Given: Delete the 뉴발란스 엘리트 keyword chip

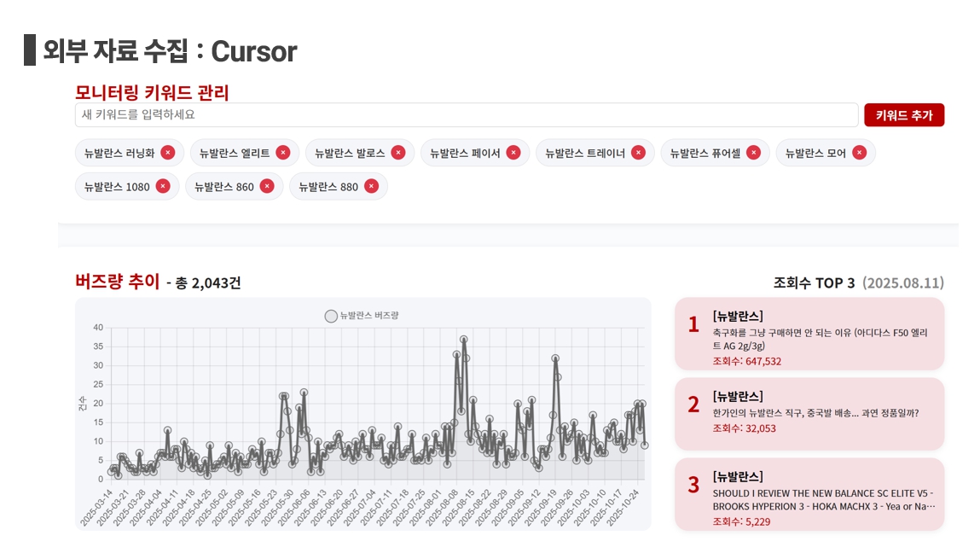Looking at the screenshot, I should click(x=283, y=153).
